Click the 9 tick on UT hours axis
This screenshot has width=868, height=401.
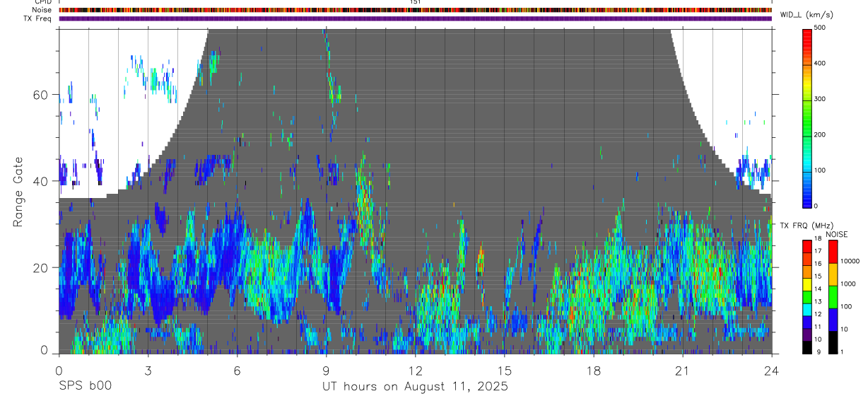point(327,370)
